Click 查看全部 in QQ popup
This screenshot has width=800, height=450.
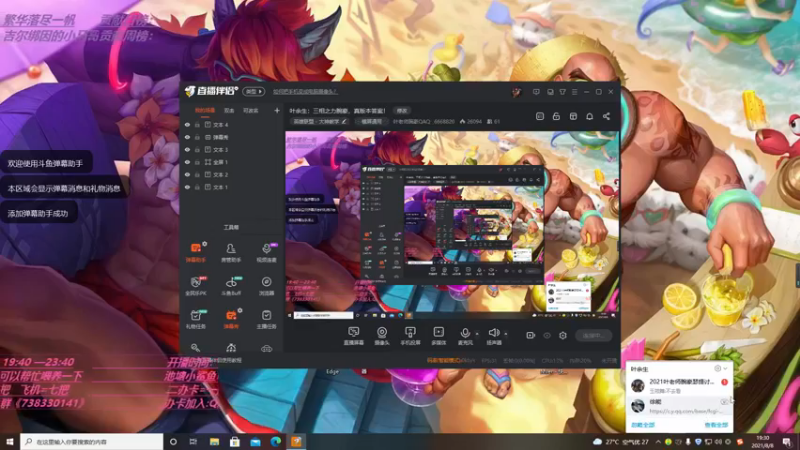tap(716, 425)
